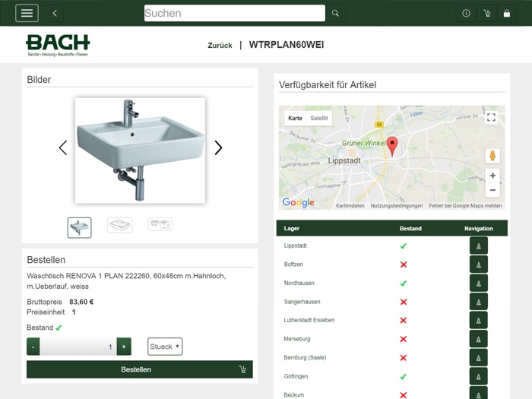Select third technical drawing thumbnail
532x399 pixels.
[160, 224]
